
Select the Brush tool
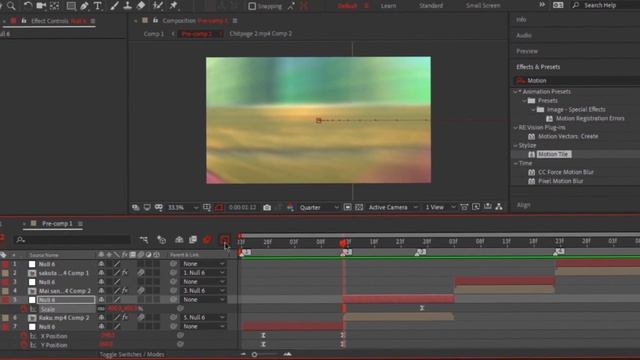[x=114, y=5]
